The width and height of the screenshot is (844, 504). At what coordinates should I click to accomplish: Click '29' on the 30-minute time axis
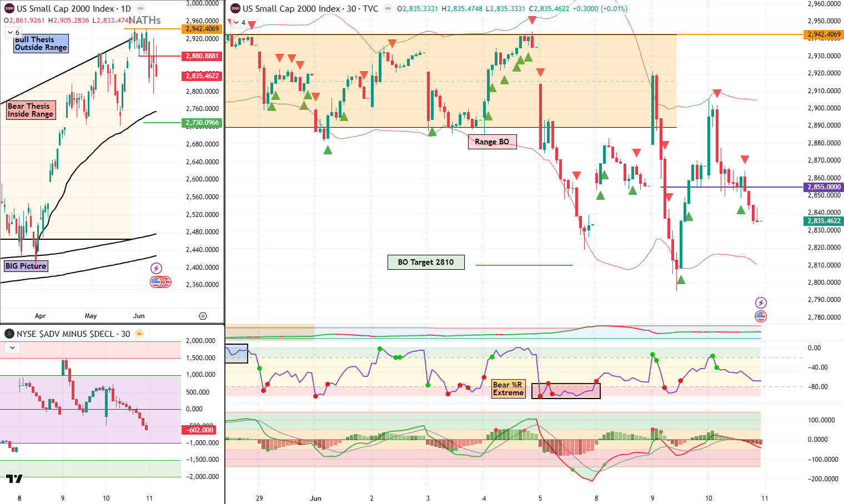259,498
